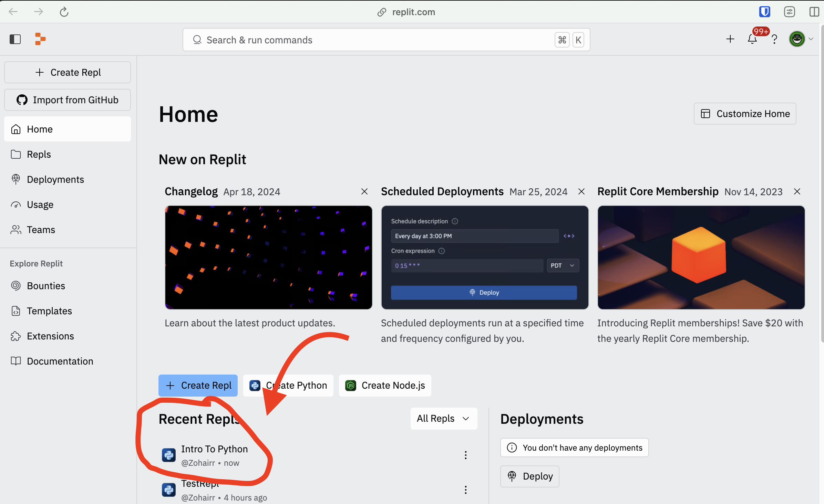Click the Create Node.js button
The width and height of the screenshot is (824, 504).
tap(385, 385)
